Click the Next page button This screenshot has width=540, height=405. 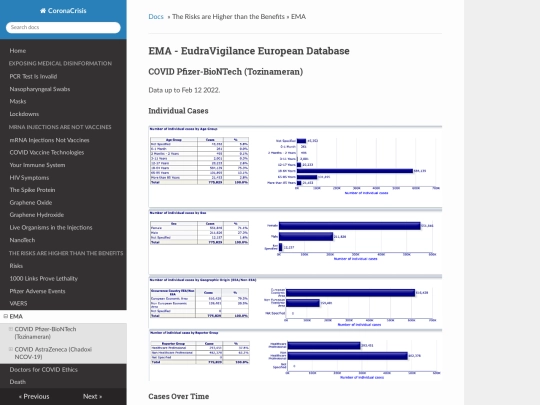pyautogui.click(x=92, y=396)
